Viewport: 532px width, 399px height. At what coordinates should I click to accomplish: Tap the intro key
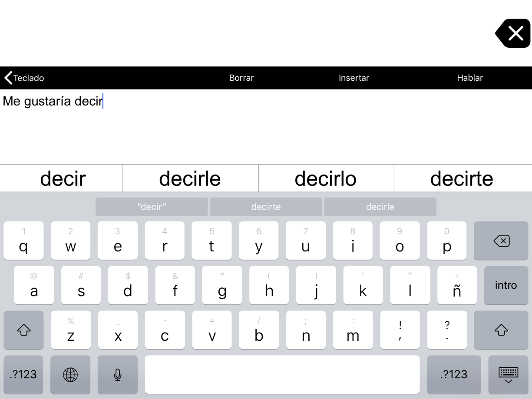pyautogui.click(x=506, y=285)
